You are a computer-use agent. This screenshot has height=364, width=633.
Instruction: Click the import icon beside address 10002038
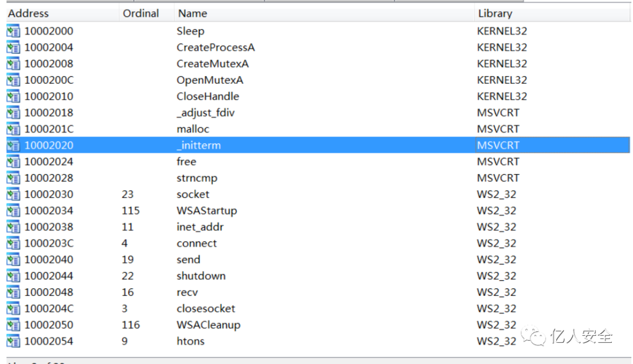[x=13, y=227]
